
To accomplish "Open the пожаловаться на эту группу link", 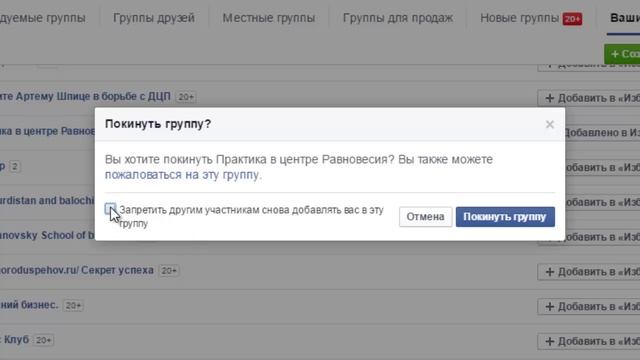I will coord(182,175).
